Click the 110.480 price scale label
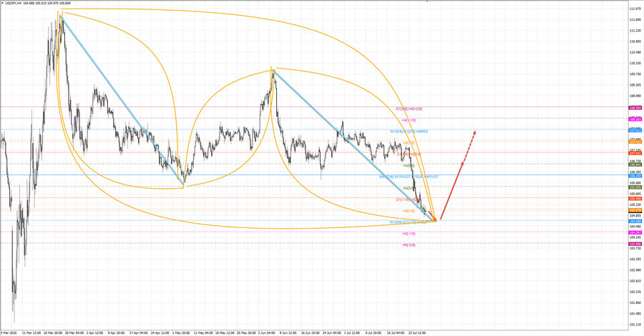 click(x=635, y=52)
